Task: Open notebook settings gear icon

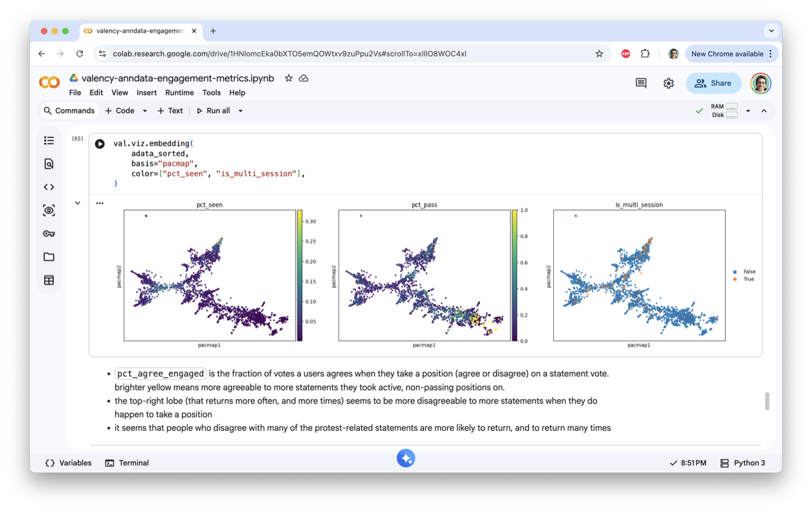Action: [668, 83]
